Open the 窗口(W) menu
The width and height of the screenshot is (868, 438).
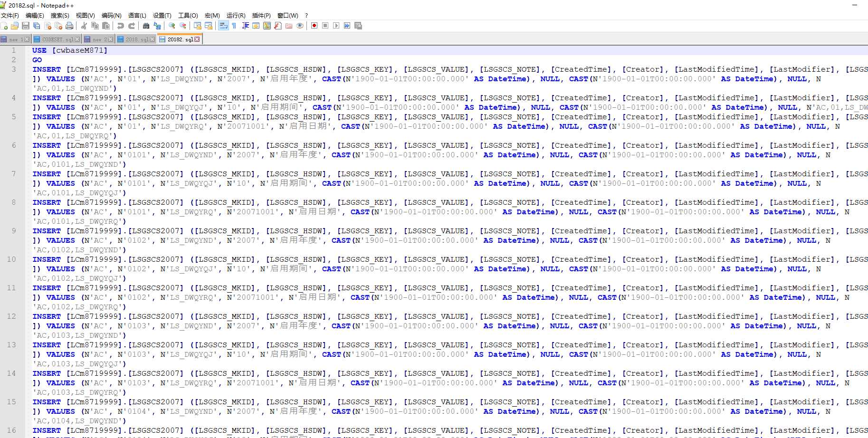pos(288,15)
